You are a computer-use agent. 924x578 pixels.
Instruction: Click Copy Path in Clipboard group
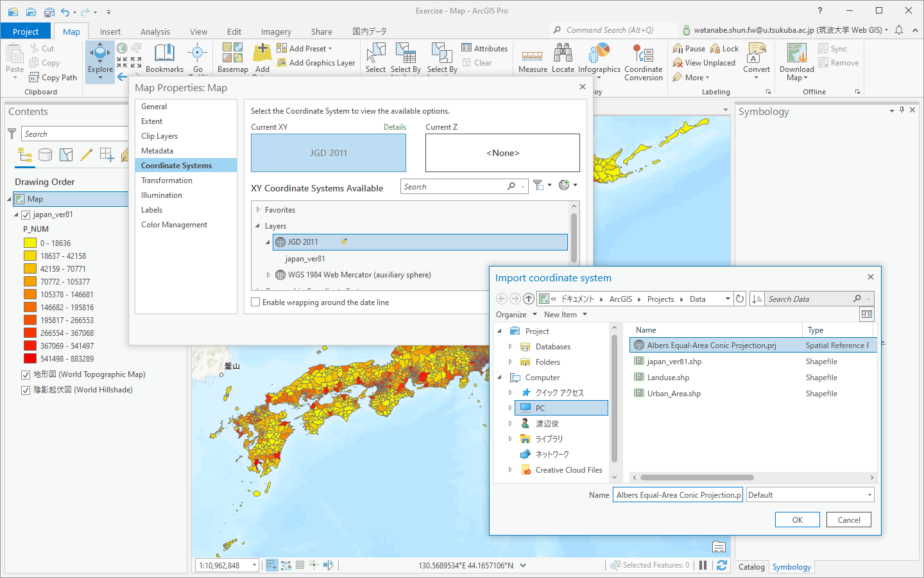click(53, 78)
